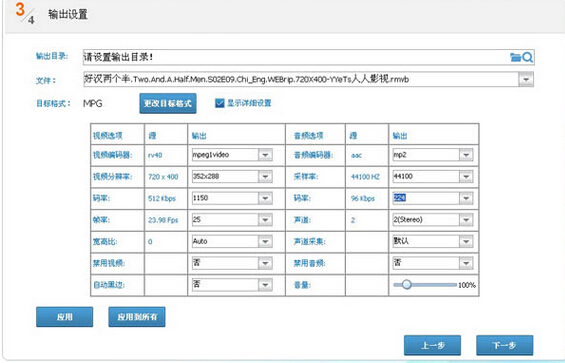Click the source audio bitrate 96 Kbps
The image size is (565, 363).
[x=362, y=198]
